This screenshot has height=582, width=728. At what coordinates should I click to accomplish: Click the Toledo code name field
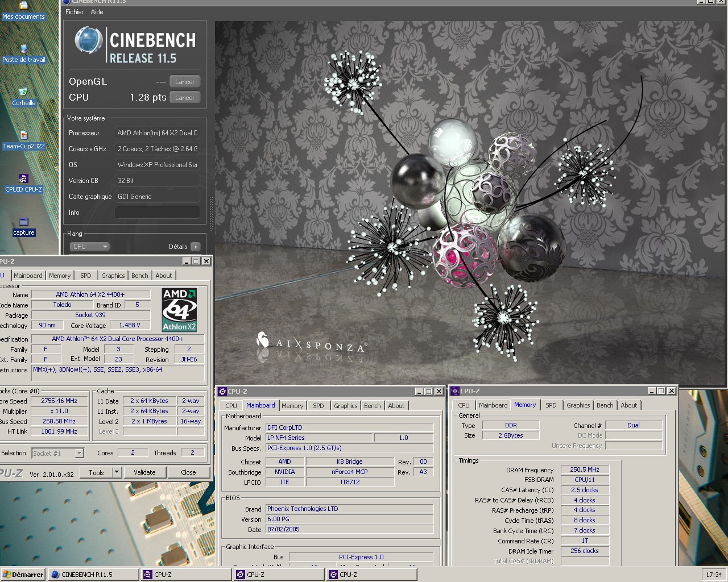(x=63, y=305)
